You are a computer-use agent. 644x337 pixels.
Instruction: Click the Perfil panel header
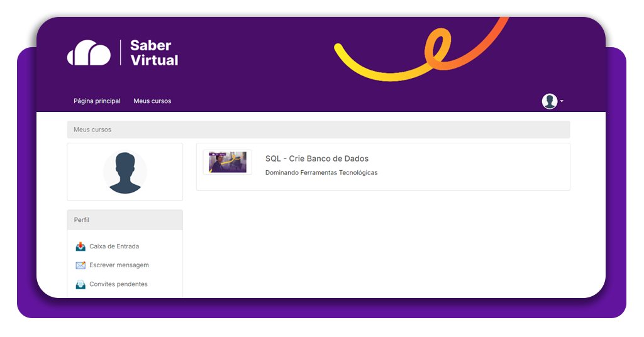click(x=125, y=220)
